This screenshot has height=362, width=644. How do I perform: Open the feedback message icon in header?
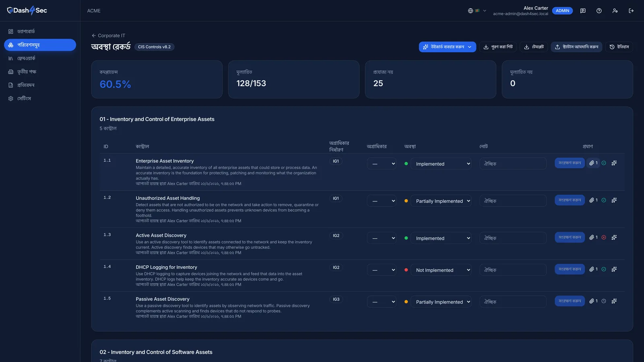pyautogui.click(x=583, y=11)
